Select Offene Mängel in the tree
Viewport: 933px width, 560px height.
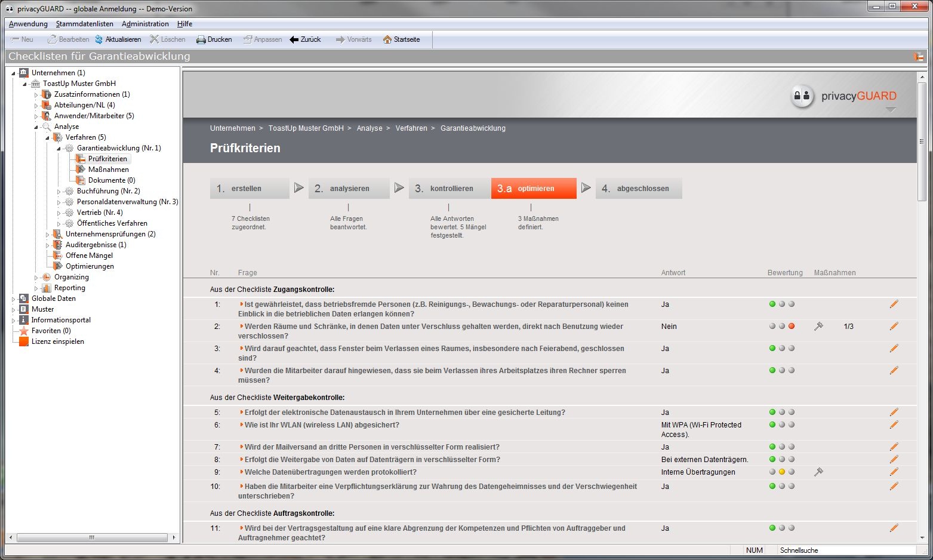(x=89, y=256)
